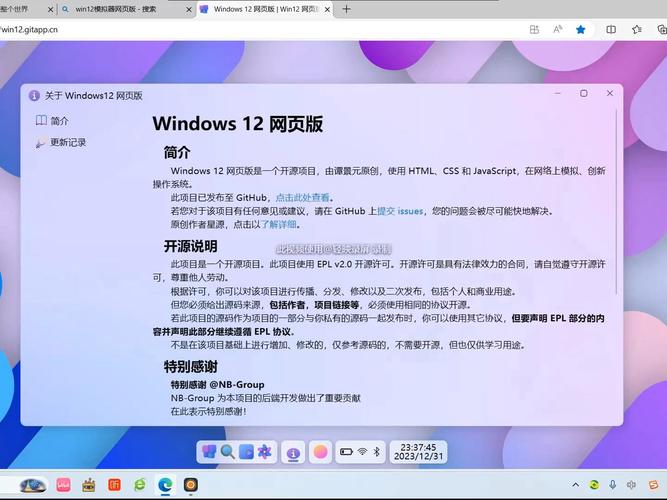Click the orange-pink gradient circle icon
Screen dimensions: 667x500
tap(320, 451)
